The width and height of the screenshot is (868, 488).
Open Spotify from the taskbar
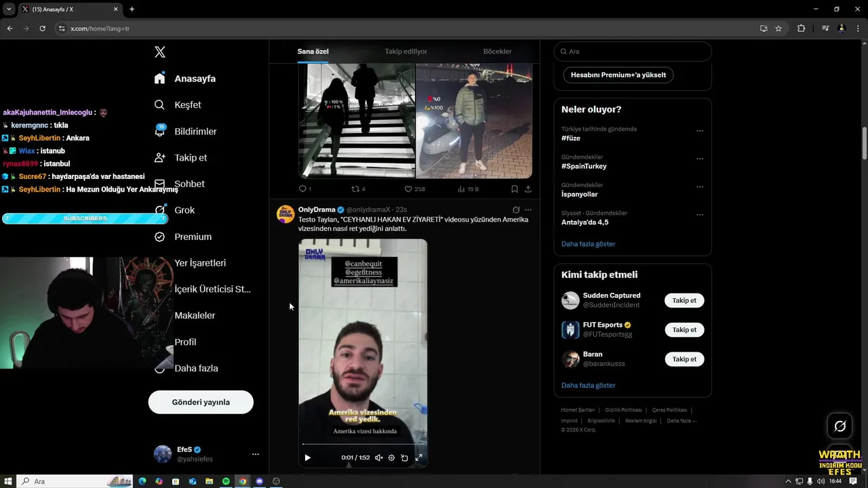(x=226, y=481)
